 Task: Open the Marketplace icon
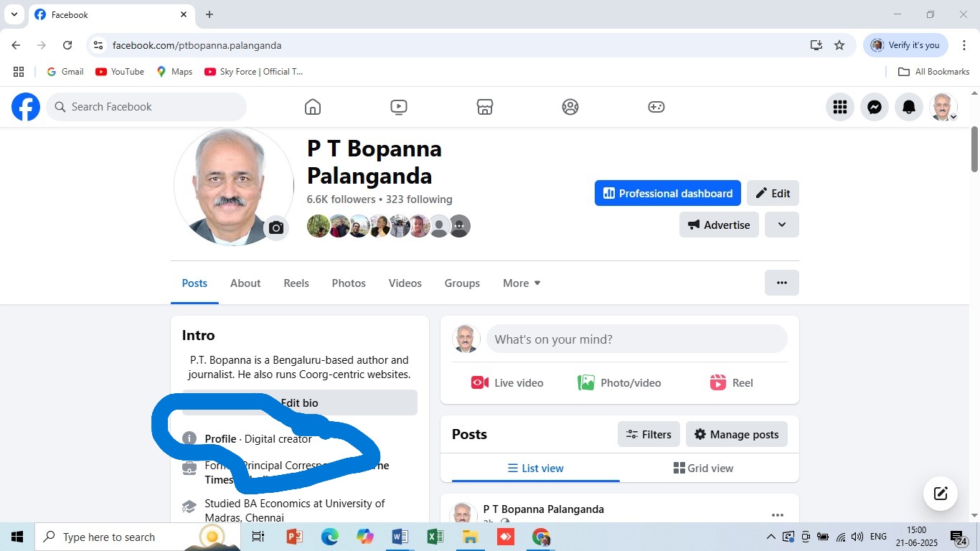point(485,107)
